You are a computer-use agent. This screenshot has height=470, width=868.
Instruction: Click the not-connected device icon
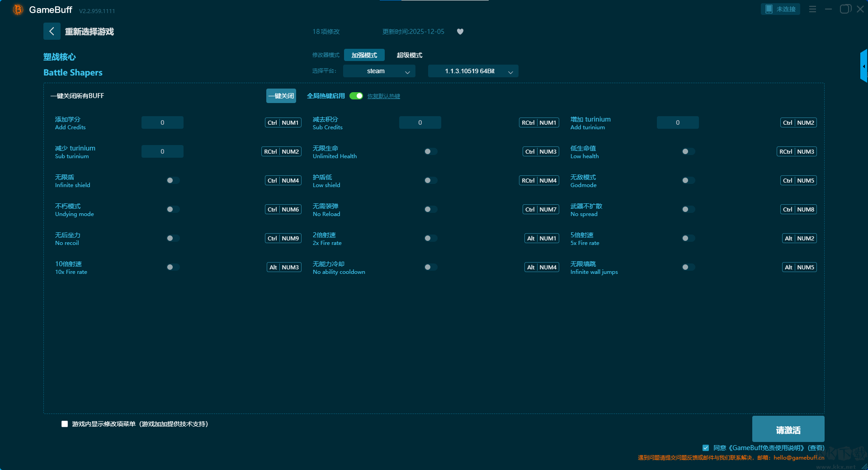click(769, 9)
